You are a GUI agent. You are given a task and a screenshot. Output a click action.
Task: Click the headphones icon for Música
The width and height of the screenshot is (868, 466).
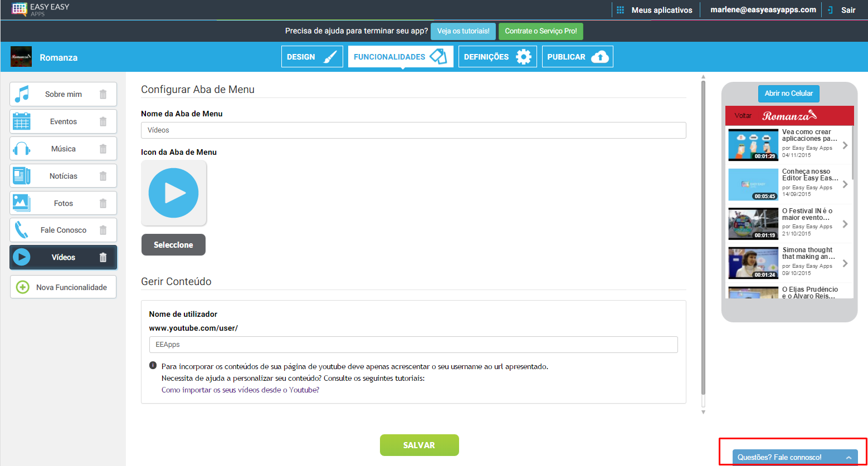coord(21,149)
